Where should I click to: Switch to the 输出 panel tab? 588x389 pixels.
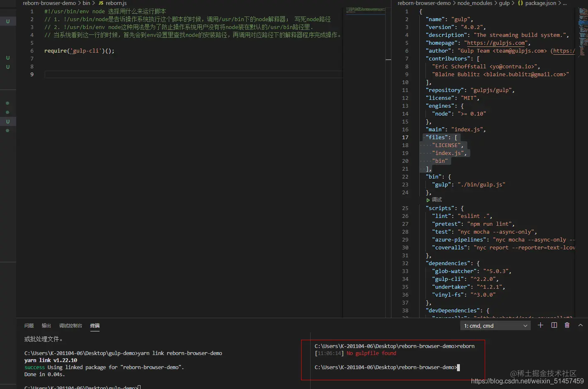point(46,326)
